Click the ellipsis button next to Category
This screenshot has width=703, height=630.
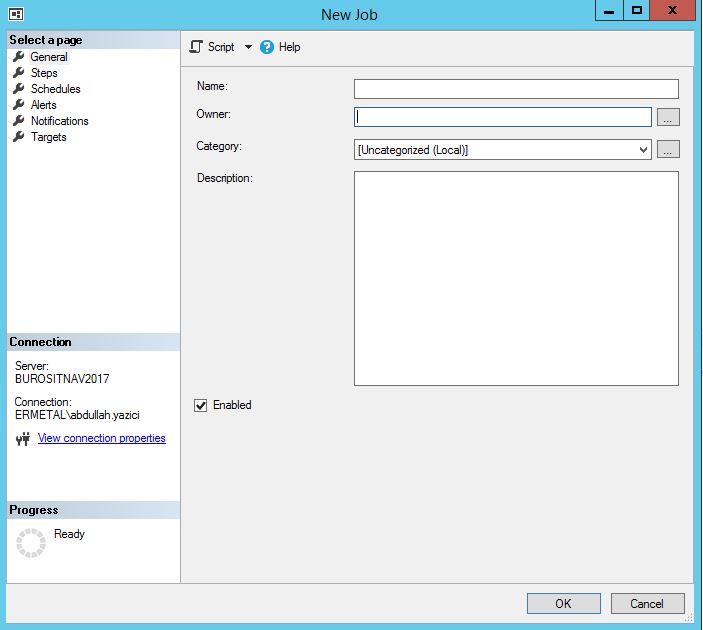(x=669, y=150)
